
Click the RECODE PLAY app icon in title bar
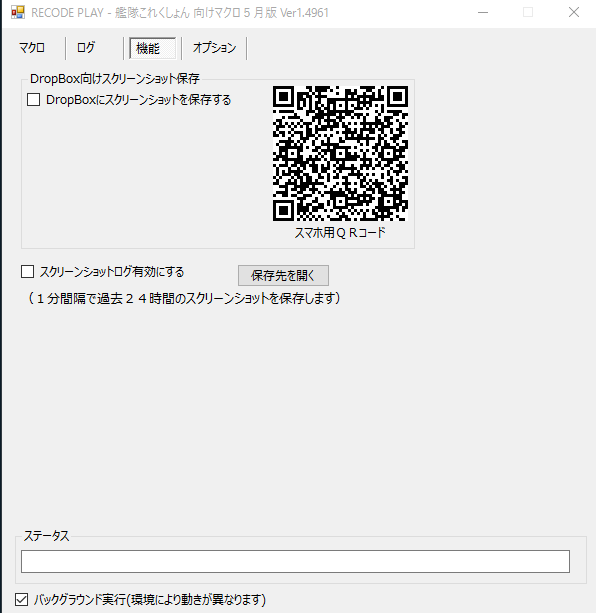(x=18, y=13)
